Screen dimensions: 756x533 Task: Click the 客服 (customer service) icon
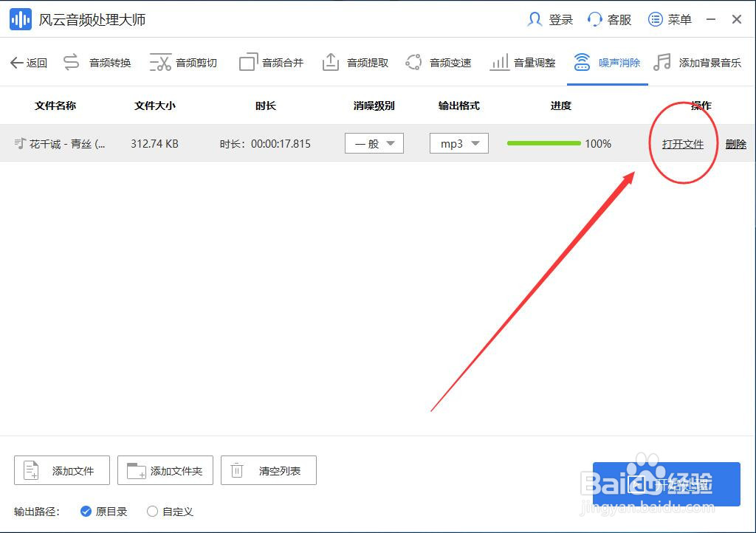[x=610, y=19]
